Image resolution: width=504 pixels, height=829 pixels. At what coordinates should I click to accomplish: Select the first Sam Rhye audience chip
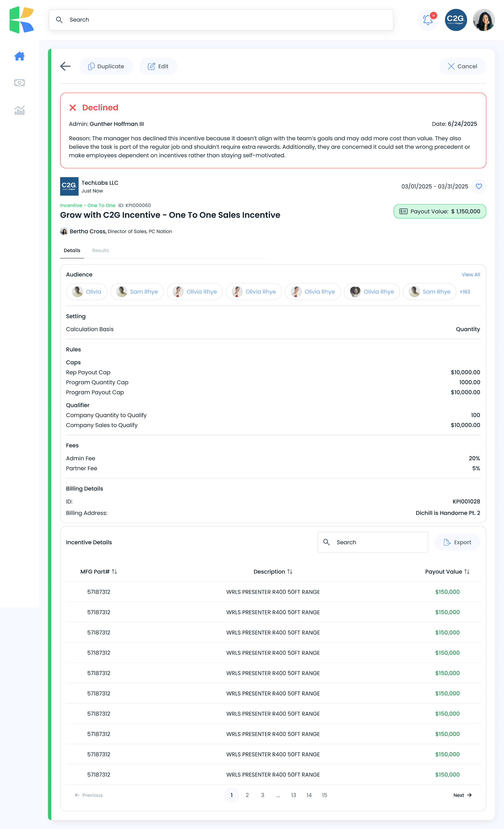click(x=137, y=292)
